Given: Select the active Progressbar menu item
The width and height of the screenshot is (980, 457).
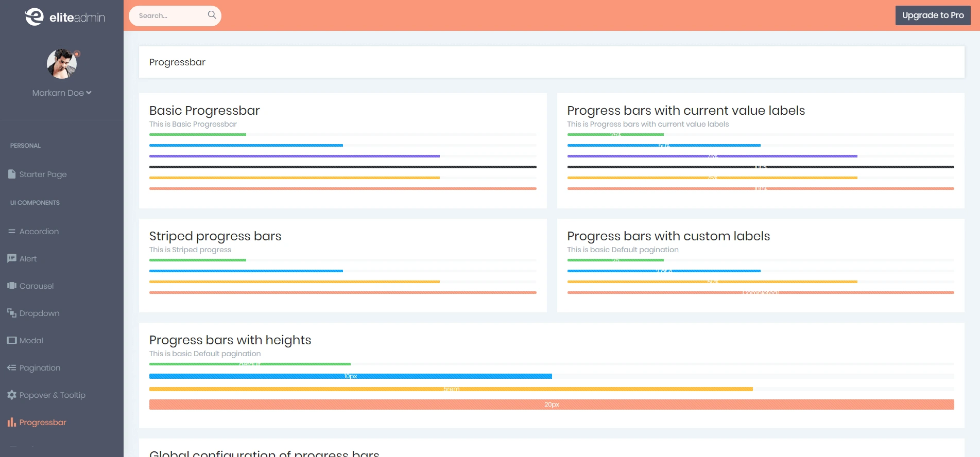Looking at the screenshot, I should pos(43,422).
